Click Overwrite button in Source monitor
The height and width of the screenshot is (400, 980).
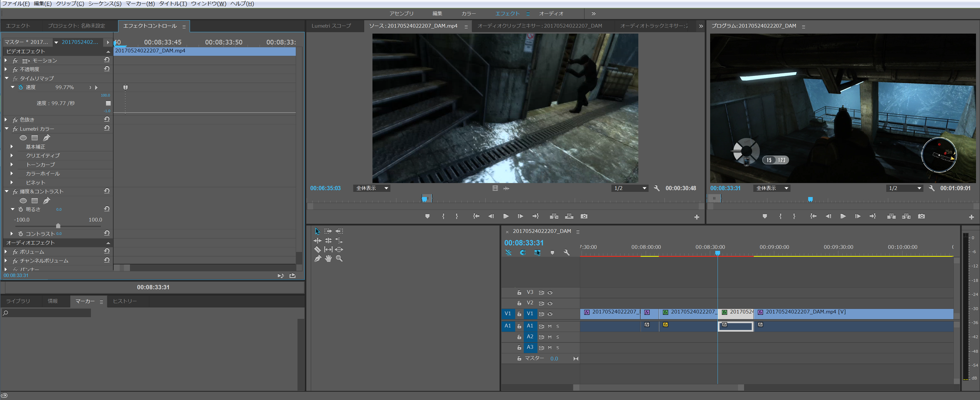point(569,216)
